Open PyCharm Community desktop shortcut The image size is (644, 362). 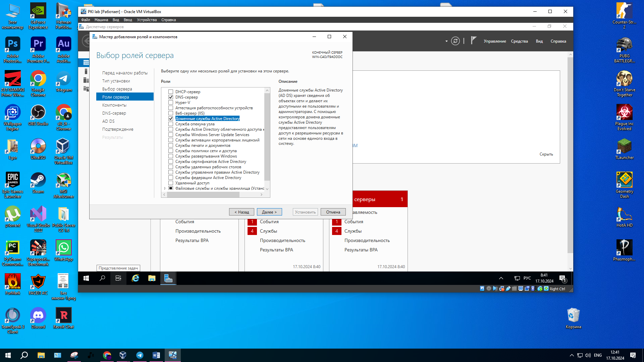[x=13, y=253]
